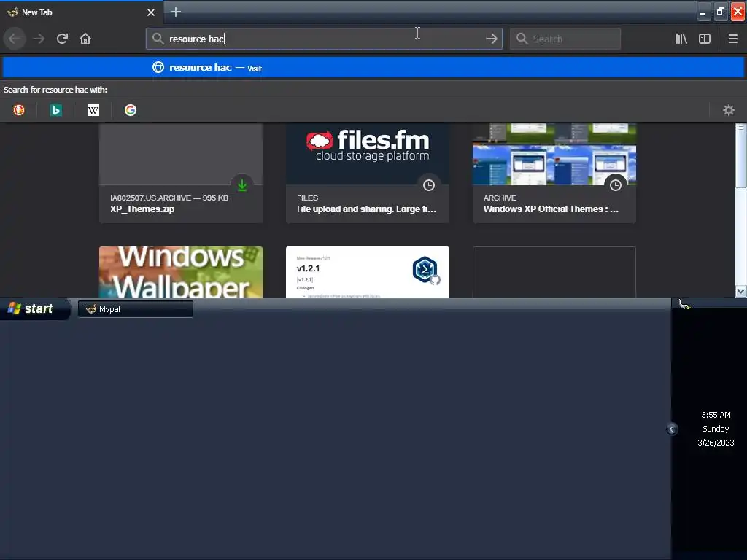
Task: Click the magnifier icon in the address bar
Action: [158, 39]
